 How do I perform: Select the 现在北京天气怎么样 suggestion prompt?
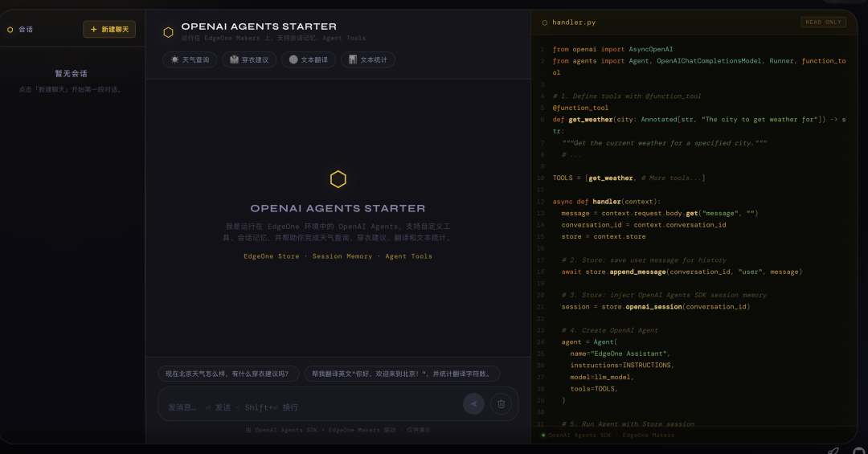pos(228,374)
